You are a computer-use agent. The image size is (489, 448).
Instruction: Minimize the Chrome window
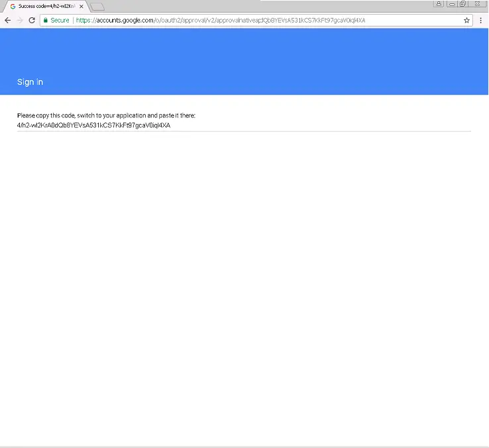click(x=451, y=3)
